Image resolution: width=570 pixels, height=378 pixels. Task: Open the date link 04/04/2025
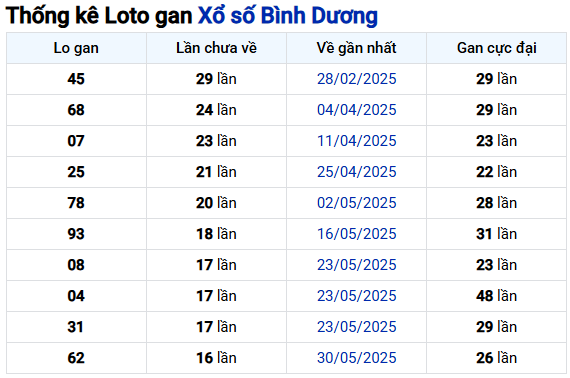point(356,110)
